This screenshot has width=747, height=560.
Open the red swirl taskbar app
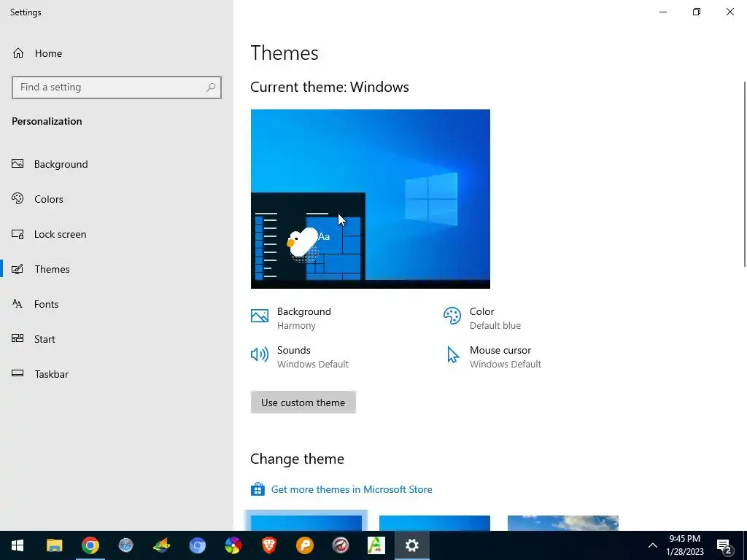pyautogui.click(x=341, y=545)
